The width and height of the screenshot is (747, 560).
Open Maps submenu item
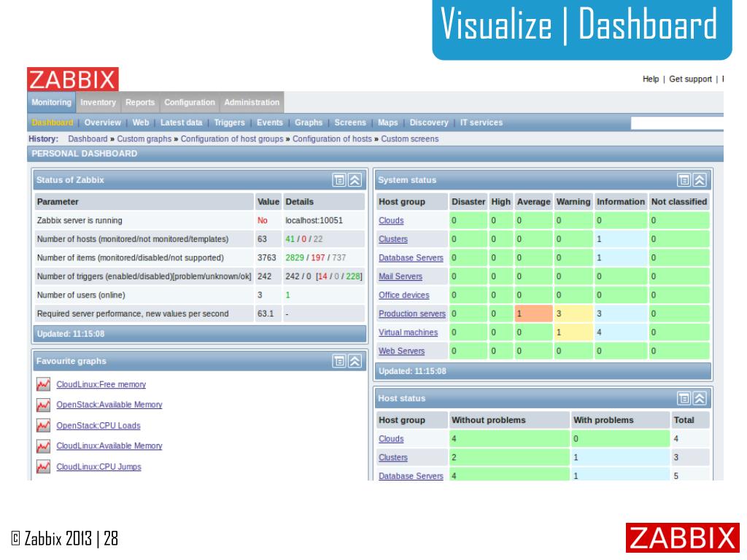coord(388,122)
